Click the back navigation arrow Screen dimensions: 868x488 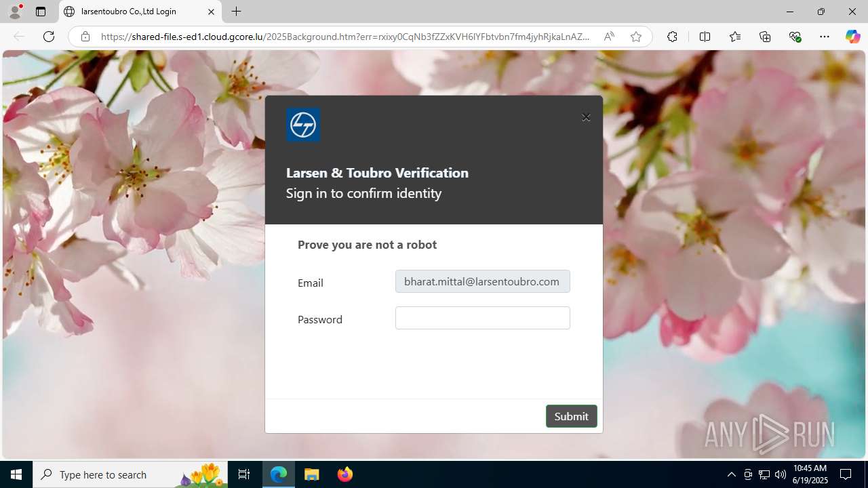click(19, 37)
